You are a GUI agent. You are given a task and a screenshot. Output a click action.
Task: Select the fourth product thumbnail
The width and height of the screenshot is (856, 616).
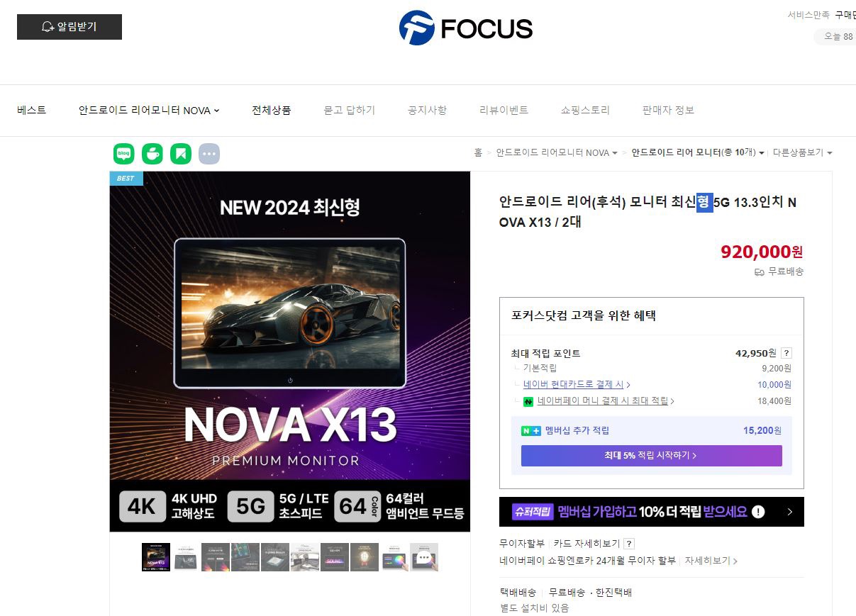(245, 557)
